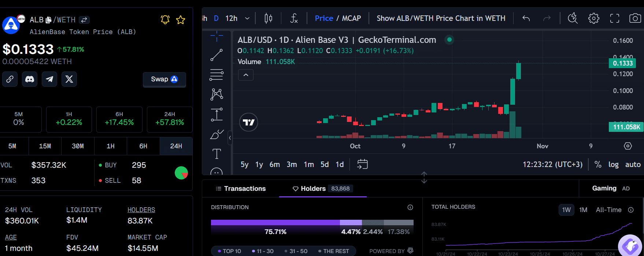Select the brush drawing tool
Screen dimensions: 644x256
tap(217, 134)
